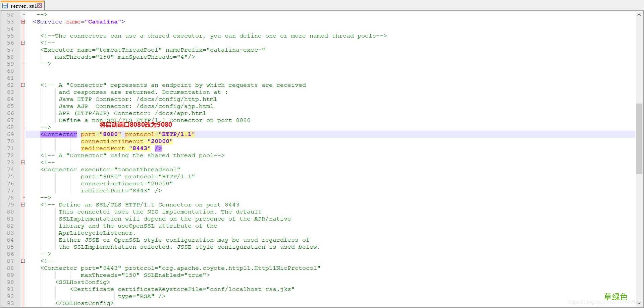Click line number 88 in the margin
Viewport: 644px width, 308px height.
click(x=11, y=268)
